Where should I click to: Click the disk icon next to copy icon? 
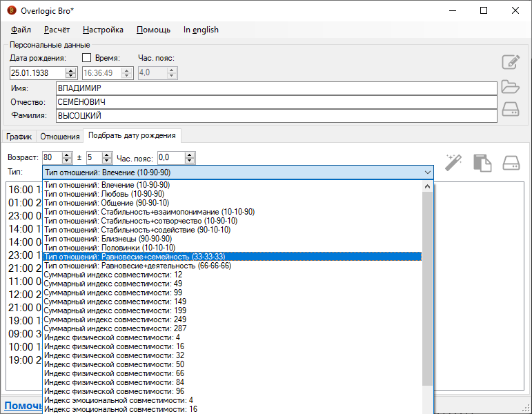coord(510,162)
